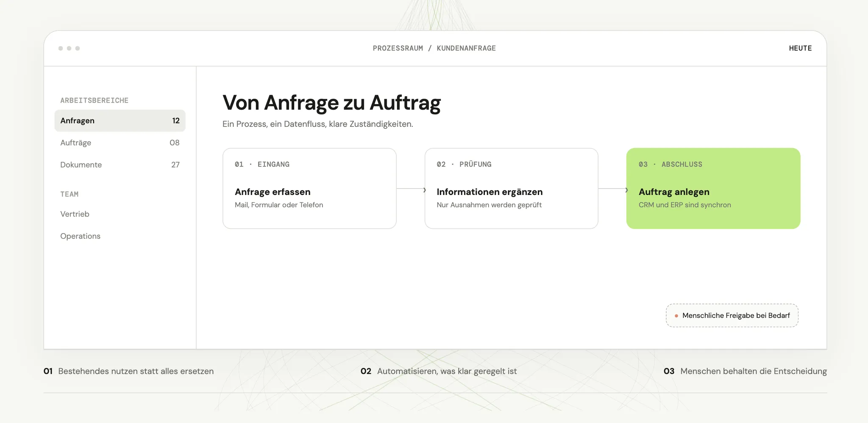Screen dimensions: 868x423
Task: Open the green Auftrag anlegen card
Action: [713, 189]
